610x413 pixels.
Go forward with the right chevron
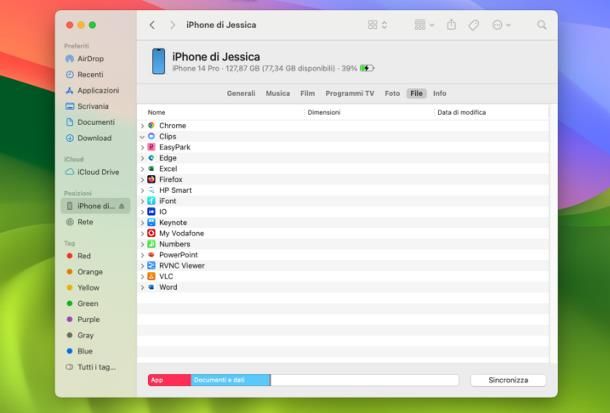coord(172,25)
